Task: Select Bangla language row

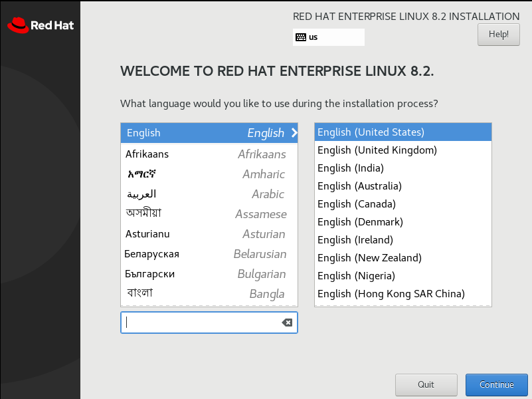Action: point(209,294)
